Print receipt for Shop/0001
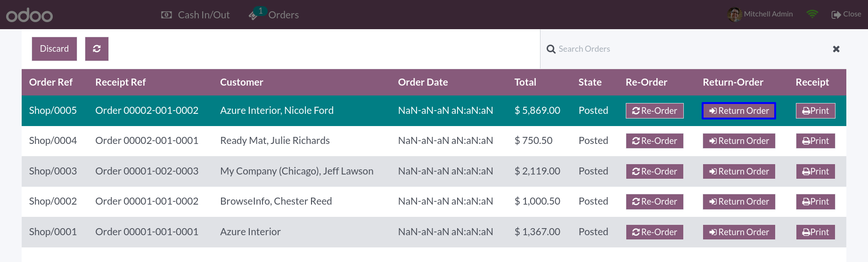Image resolution: width=868 pixels, height=262 pixels. coord(816,232)
